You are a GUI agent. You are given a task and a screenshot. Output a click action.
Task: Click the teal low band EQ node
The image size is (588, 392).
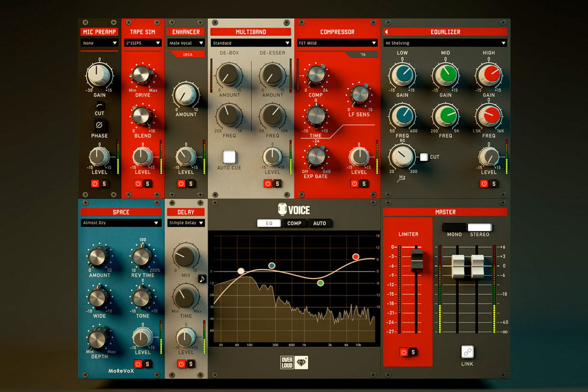[x=272, y=266]
